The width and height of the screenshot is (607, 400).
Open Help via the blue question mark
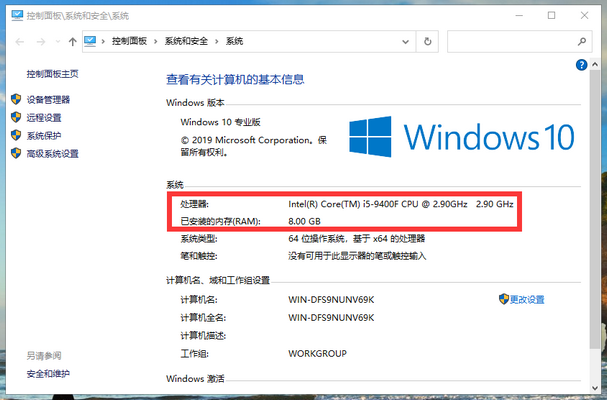click(x=582, y=64)
